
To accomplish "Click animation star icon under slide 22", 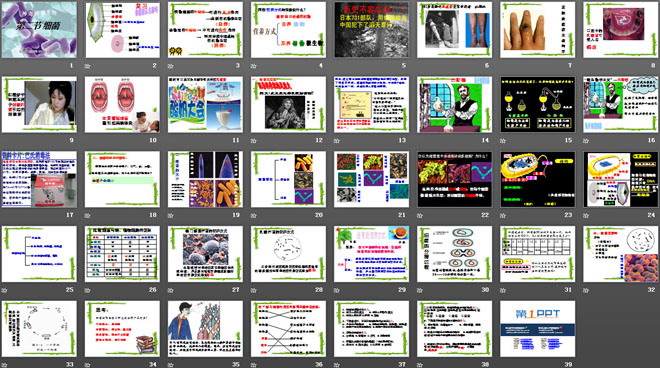I will tap(420, 216).
